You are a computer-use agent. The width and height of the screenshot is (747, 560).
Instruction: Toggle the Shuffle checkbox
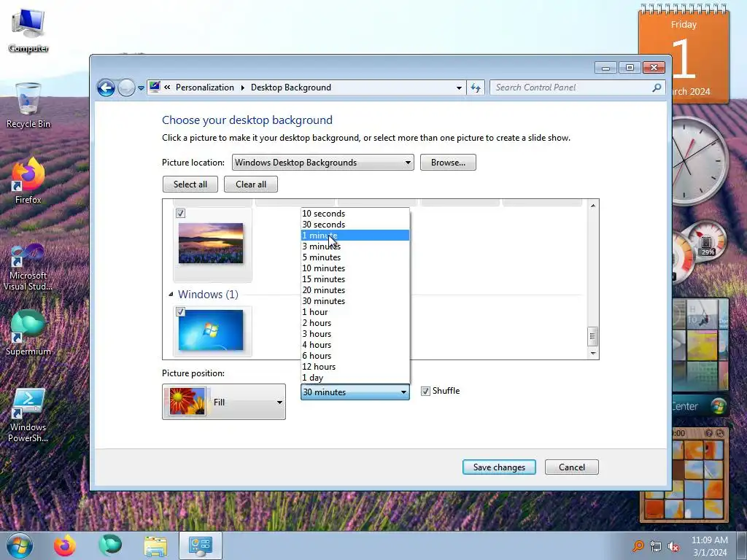(425, 392)
